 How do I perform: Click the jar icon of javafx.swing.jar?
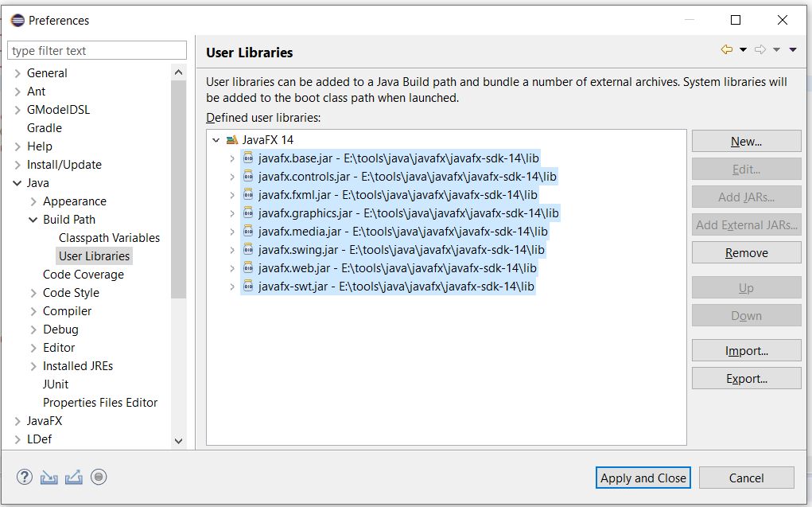pos(248,250)
